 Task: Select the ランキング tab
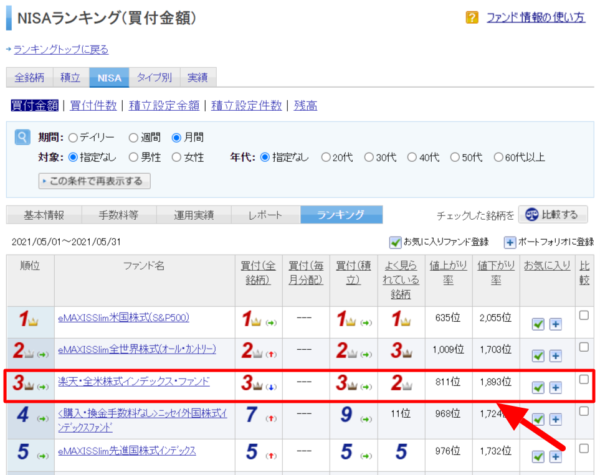(x=341, y=215)
